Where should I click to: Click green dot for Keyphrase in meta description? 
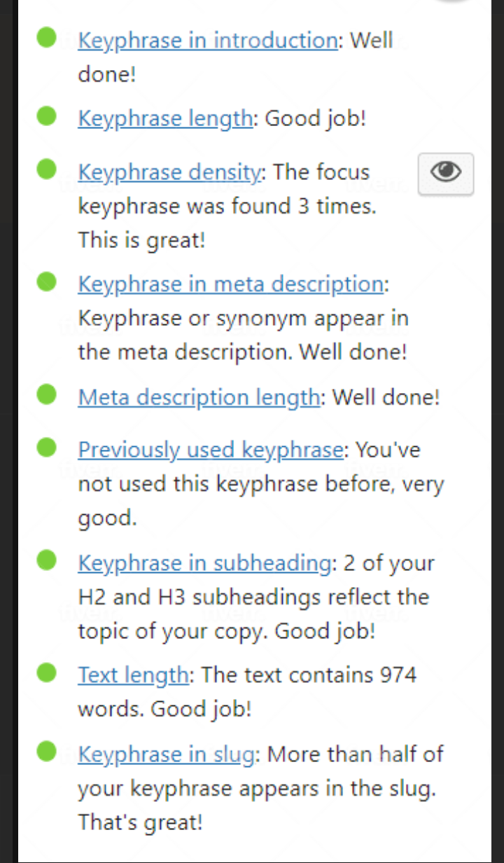click(x=46, y=282)
